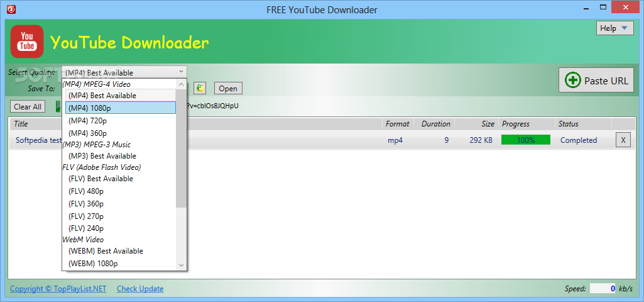Click the browse folder icon beside Open
644x302 pixels.
coord(200,88)
